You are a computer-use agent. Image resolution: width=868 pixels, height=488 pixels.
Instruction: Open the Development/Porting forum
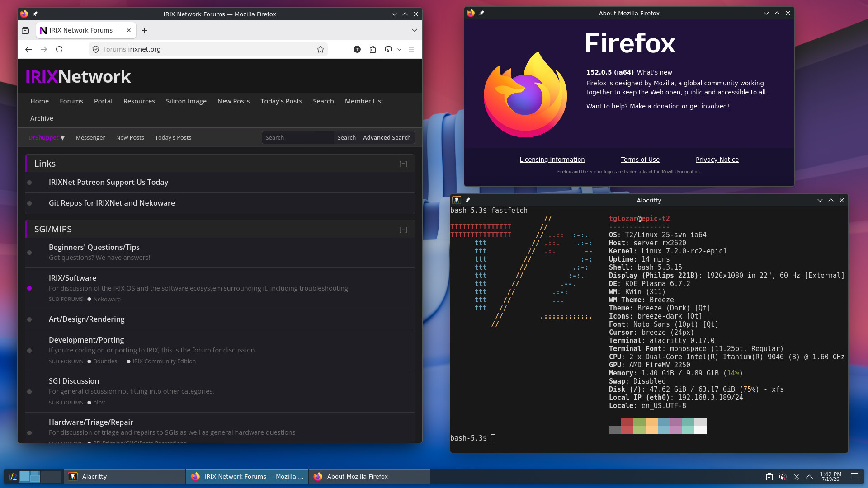pos(86,340)
